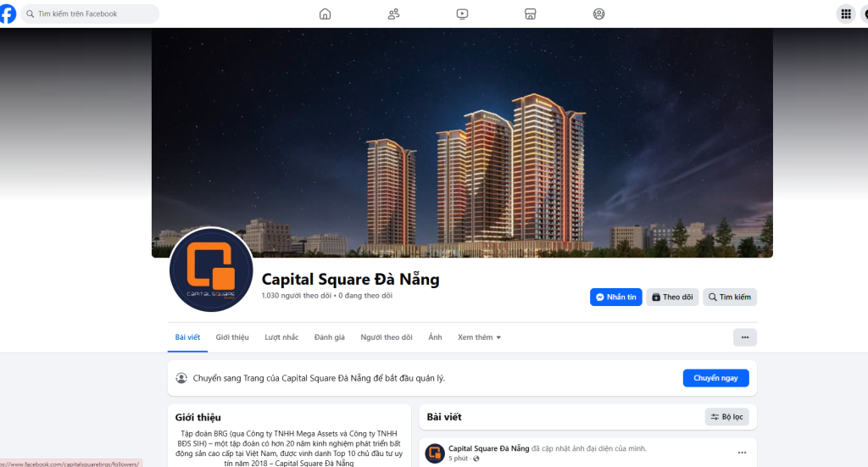
Task: Open the Friends icon in the top bar
Action: [393, 14]
